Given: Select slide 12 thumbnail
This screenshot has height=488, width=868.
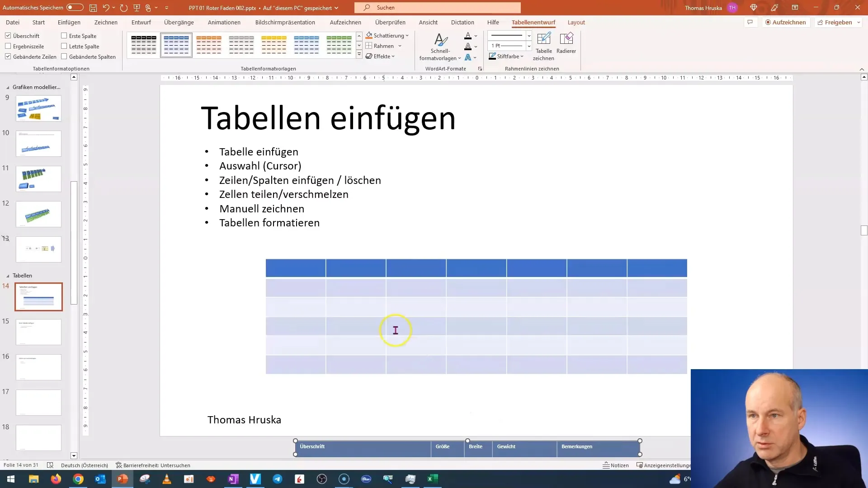Looking at the screenshot, I should point(38,214).
